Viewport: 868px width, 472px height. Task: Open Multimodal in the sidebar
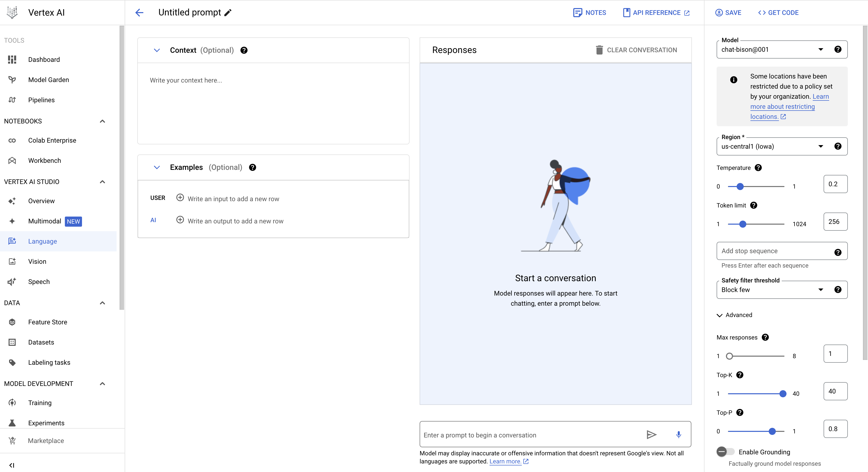coord(44,221)
